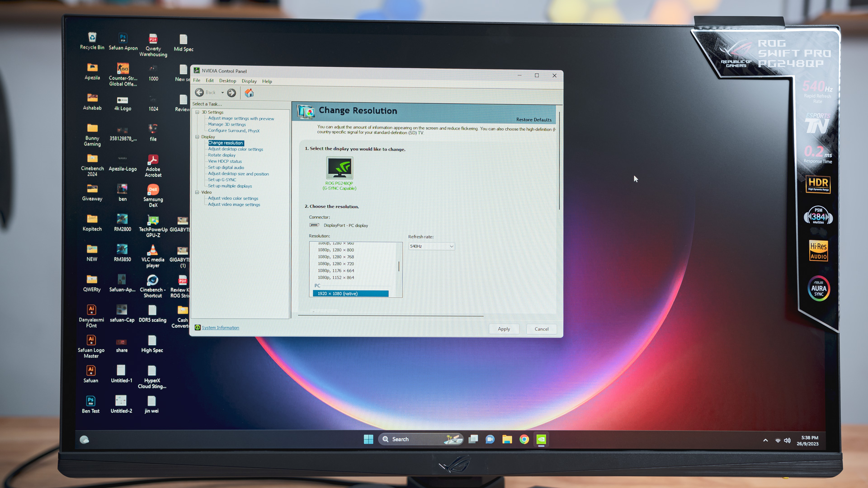
Task: Click Apply to confirm resolution change
Action: [x=504, y=328]
